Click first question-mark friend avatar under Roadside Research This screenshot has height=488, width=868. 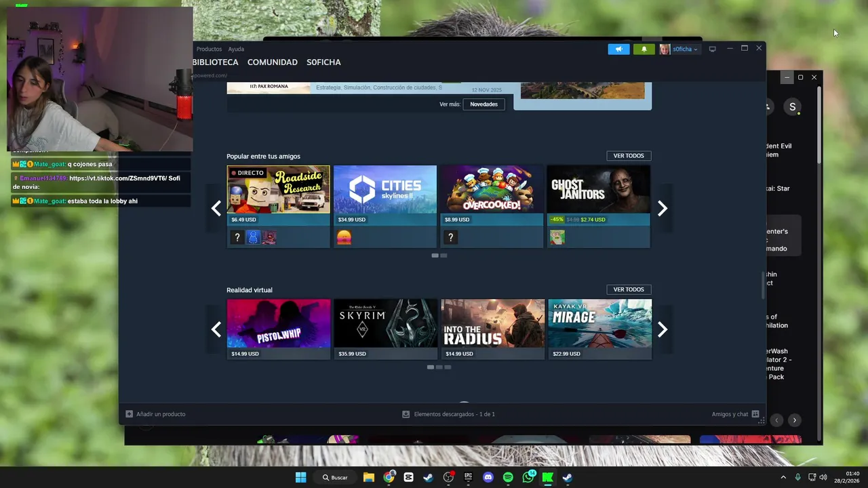tap(237, 237)
